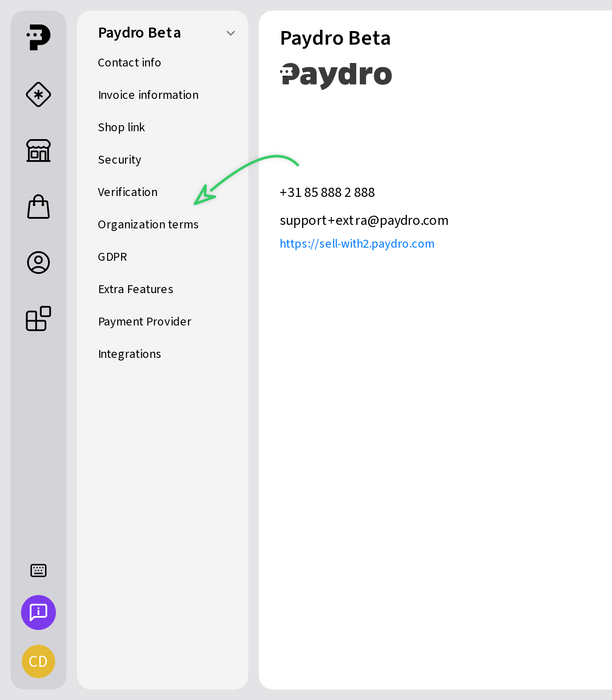Go to Shop link settings
Image resolution: width=612 pixels, height=700 pixels.
click(121, 127)
